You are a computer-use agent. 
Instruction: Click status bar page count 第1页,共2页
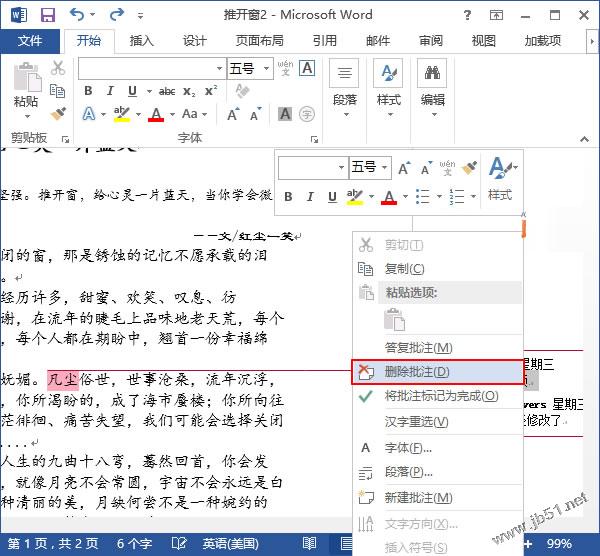pos(53,543)
